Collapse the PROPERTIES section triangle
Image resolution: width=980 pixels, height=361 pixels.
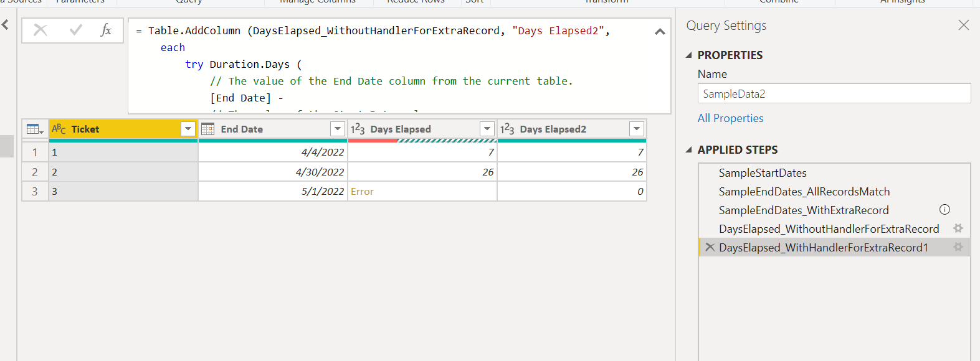[689, 55]
